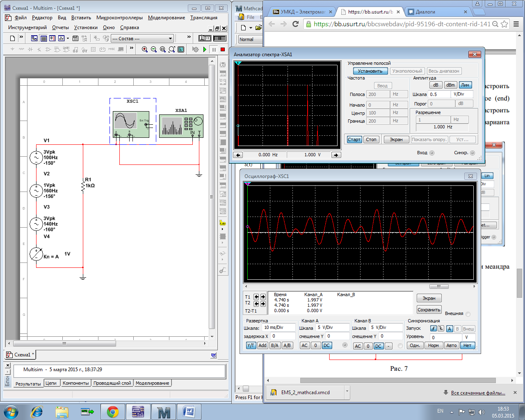
Task: Open Файл menu in Multisim
Action: 21,18
